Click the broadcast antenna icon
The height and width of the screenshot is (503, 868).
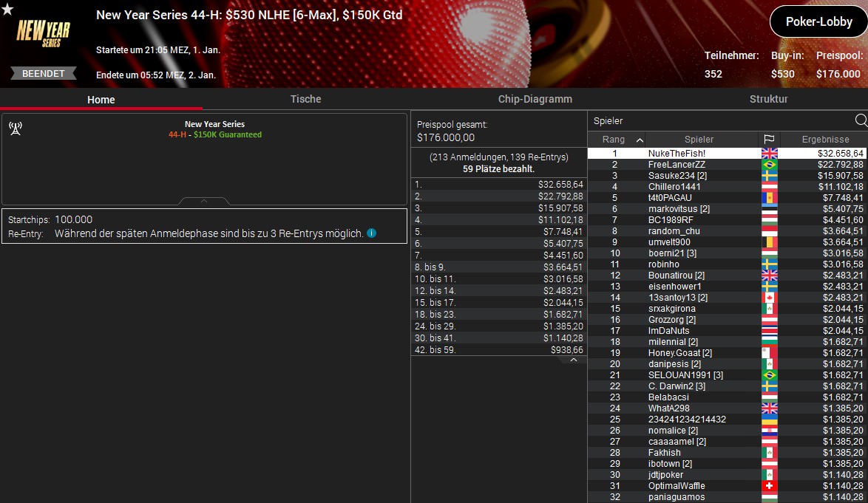pos(16,129)
